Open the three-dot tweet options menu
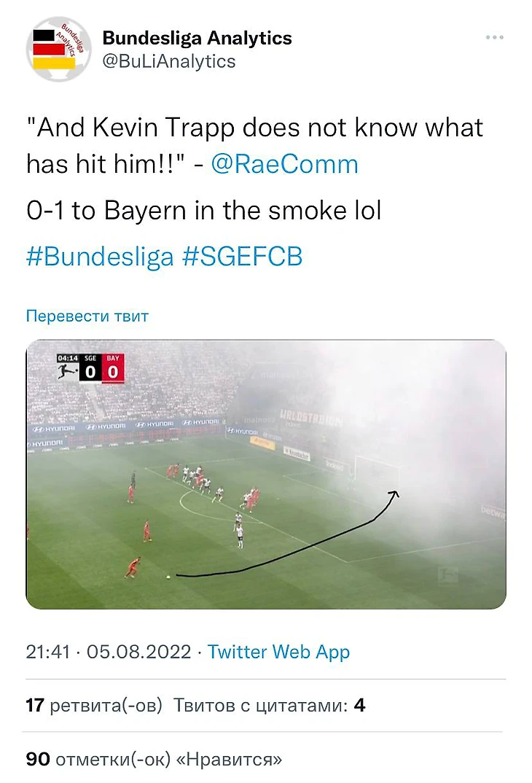 click(x=494, y=37)
